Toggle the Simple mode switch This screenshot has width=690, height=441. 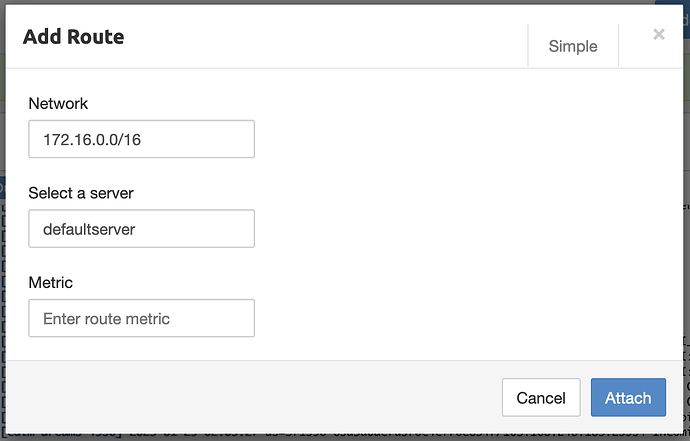pyautogui.click(x=573, y=46)
